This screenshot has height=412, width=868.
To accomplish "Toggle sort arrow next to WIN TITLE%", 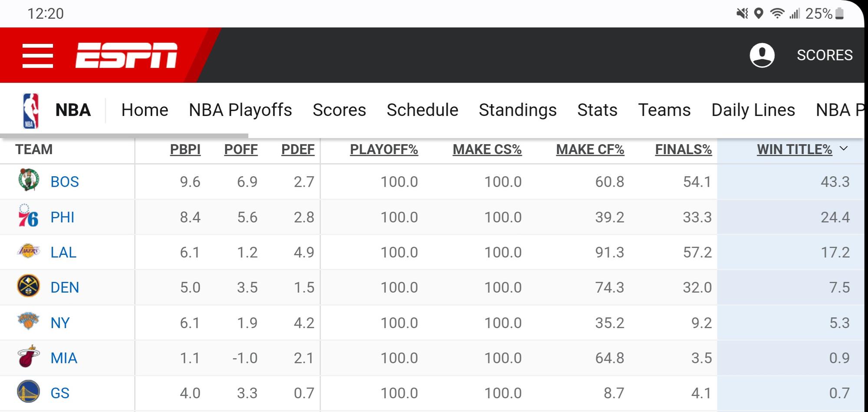I will [x=844, y=148].
